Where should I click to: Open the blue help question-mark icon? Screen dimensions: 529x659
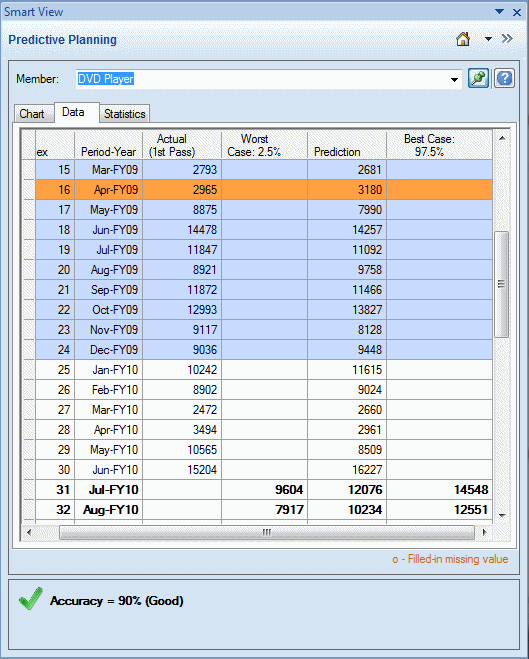(504, 79)
